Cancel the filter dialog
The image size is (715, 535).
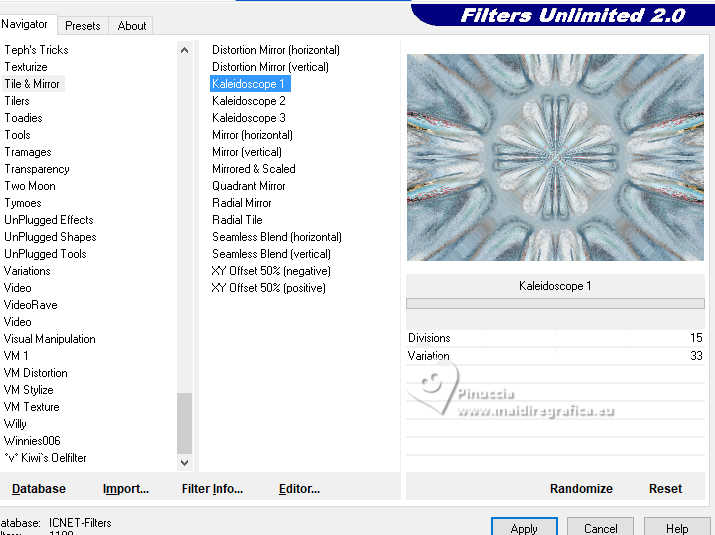tap(600, 528)
